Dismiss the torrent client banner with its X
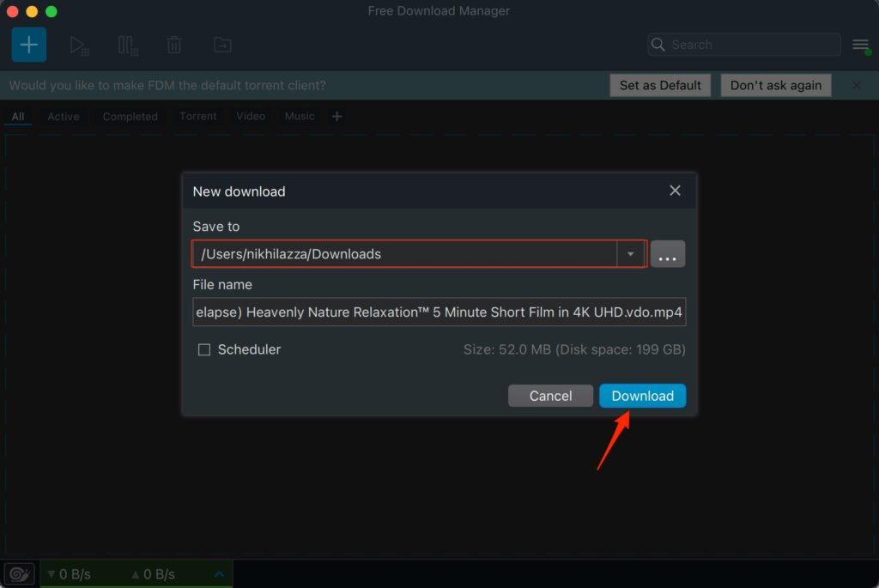879x588 pixels. tap(856, 85)
